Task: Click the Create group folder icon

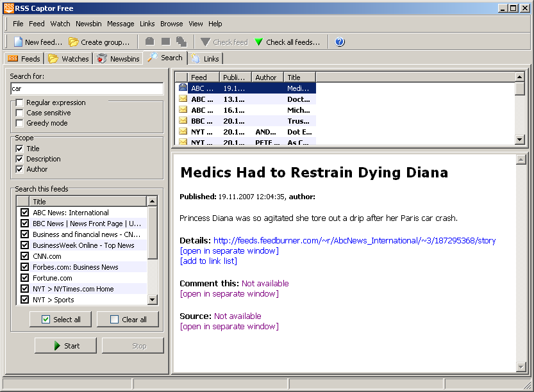Action: click(74, 42)
